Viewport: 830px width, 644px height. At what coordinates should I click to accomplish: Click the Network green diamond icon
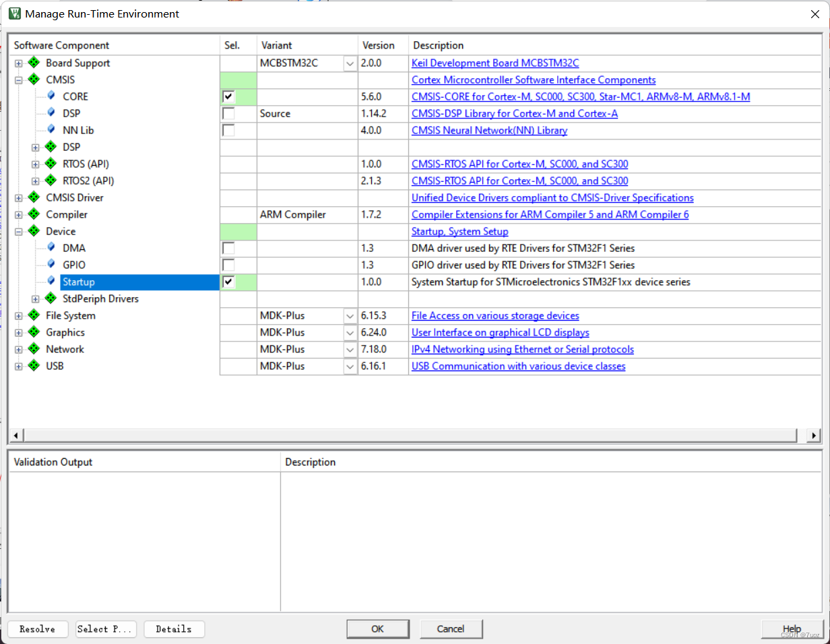tap(34, 349)
